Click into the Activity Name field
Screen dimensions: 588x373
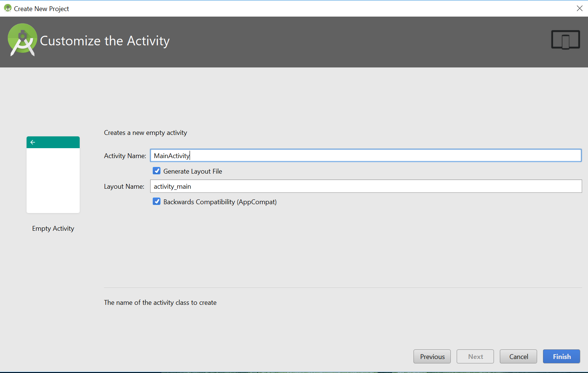tap(366, 156)
